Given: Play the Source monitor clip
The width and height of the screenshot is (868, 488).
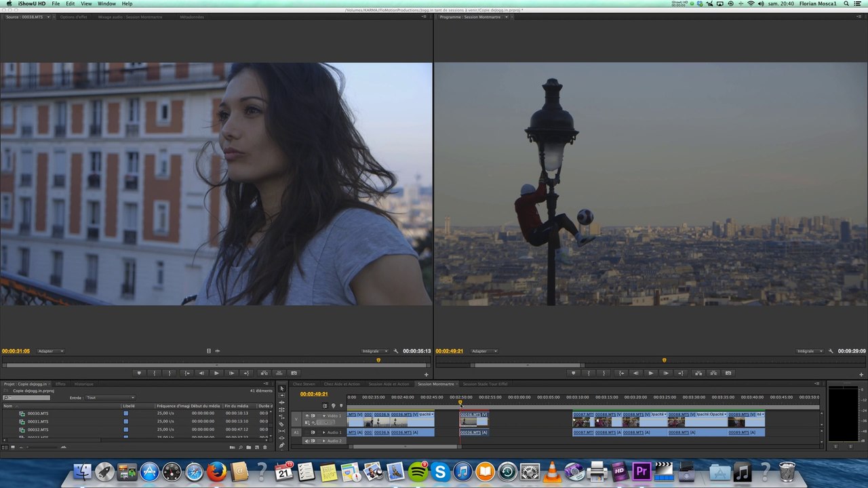Looking at the screenshot, I should tap(216, 373).
